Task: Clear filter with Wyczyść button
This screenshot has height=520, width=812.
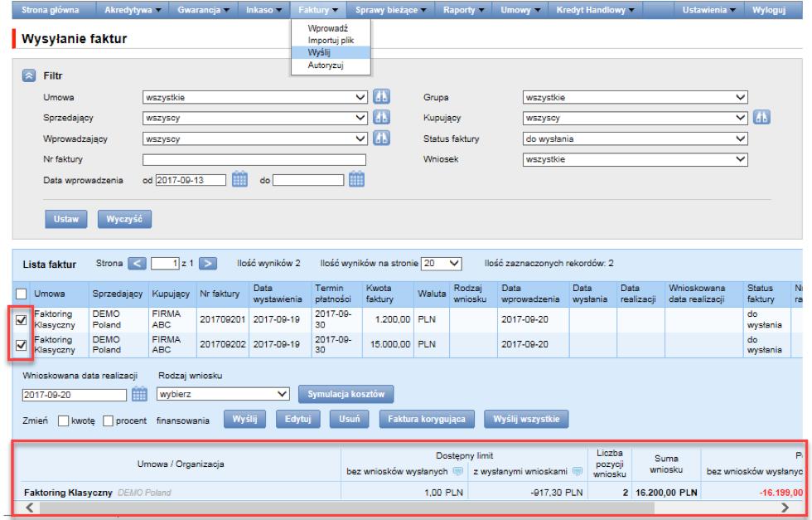Action: pos(124,219)
